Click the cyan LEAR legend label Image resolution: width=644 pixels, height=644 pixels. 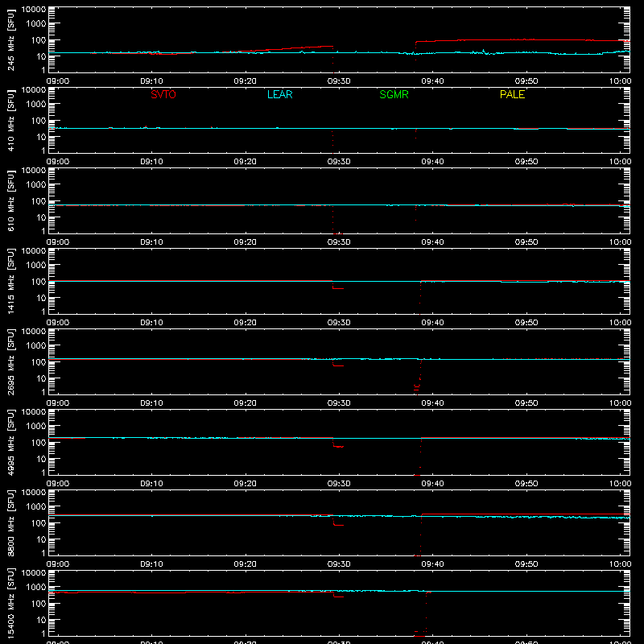tap(279, 94)
